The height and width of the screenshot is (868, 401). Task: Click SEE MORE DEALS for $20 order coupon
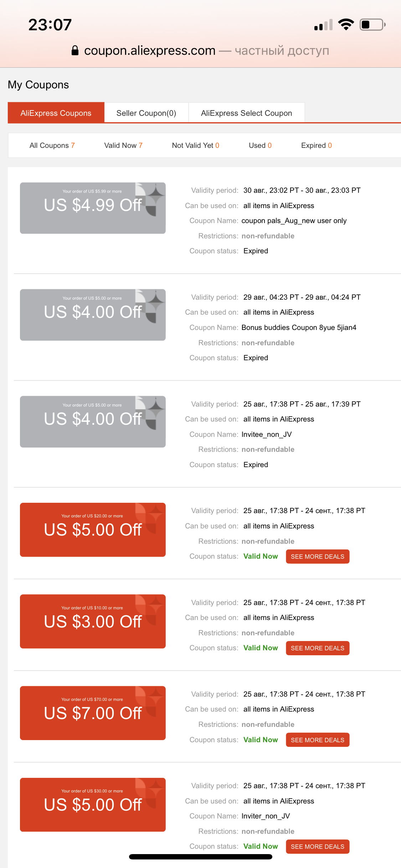318,557
